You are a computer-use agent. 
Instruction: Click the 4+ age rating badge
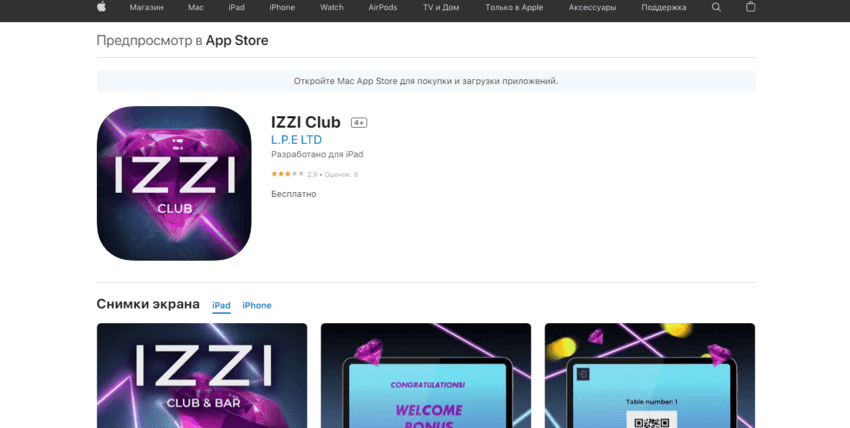click(359, 123)
